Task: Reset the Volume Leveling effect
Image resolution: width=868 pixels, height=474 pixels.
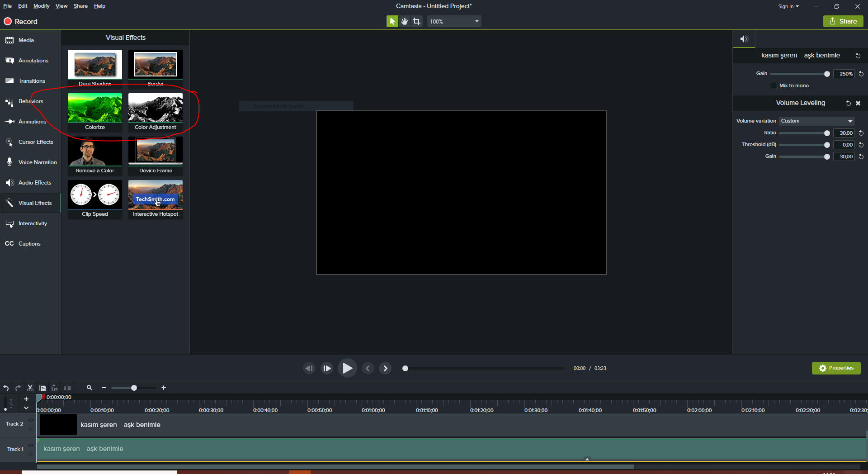Action: pyautogui.click(x=849, y=103)
